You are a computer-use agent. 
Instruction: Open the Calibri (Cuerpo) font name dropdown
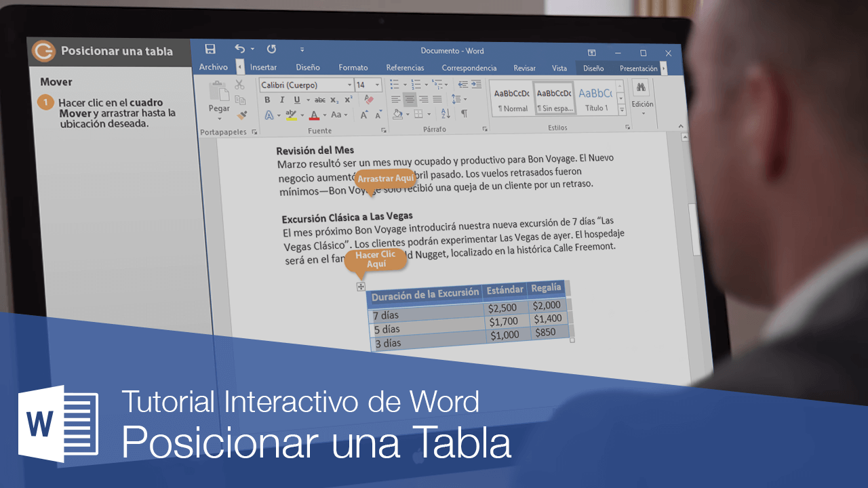tap(350, 85)
